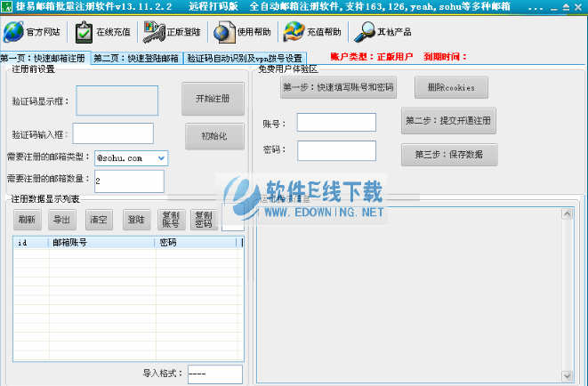Open 其他产品 via magnifier icon
The height and width of the screenshot is (386, 588).
click(x=366, y=32)
